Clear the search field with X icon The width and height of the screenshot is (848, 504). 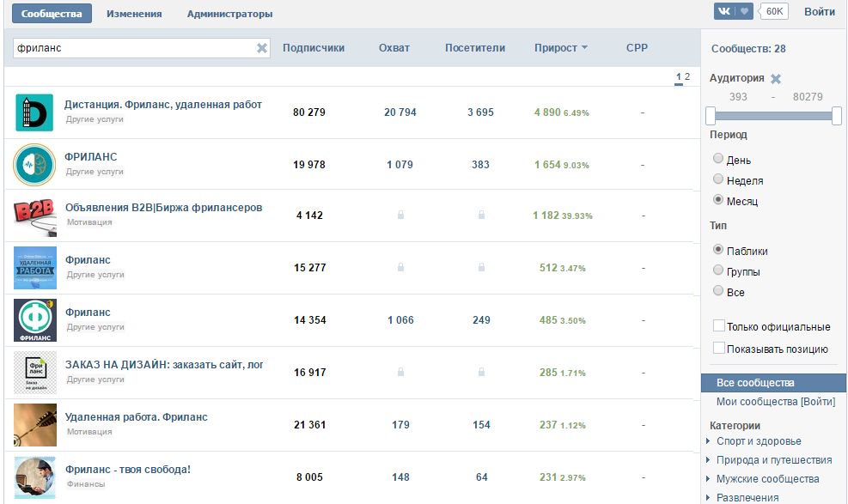262,48
